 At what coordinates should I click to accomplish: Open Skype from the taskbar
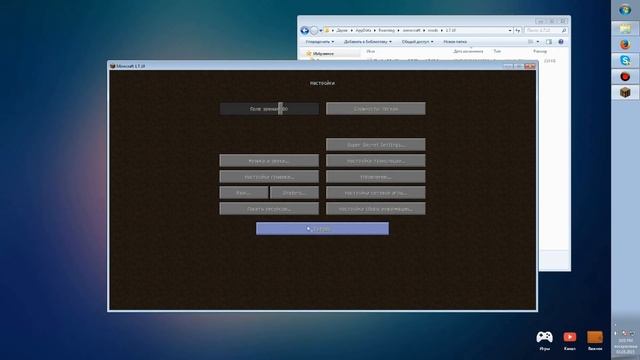(x=625, y=60)
